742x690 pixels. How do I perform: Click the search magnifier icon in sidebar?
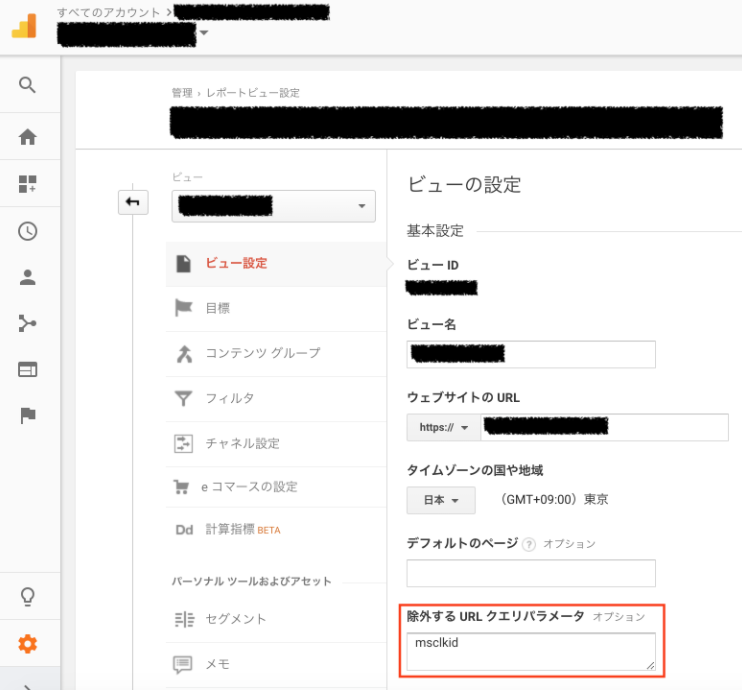click(x=28, y=85)
